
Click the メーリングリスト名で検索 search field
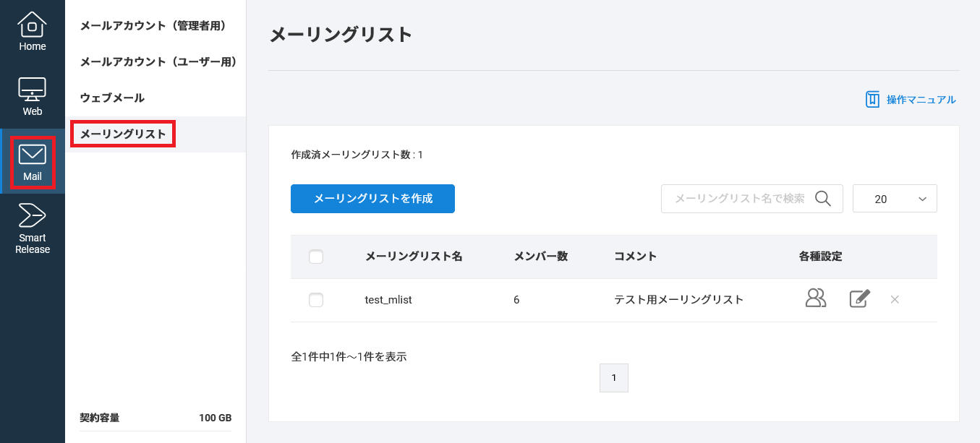point(738,199)
